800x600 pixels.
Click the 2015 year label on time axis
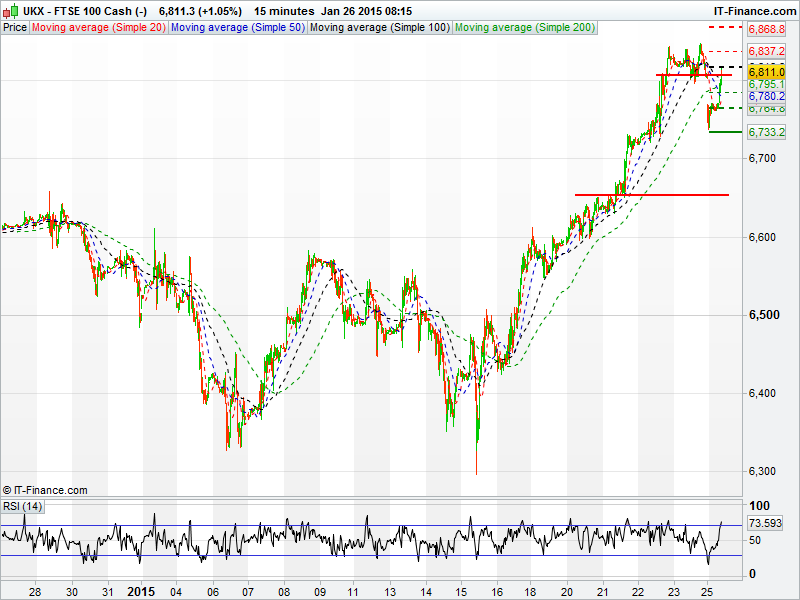(x=141, y=592)
